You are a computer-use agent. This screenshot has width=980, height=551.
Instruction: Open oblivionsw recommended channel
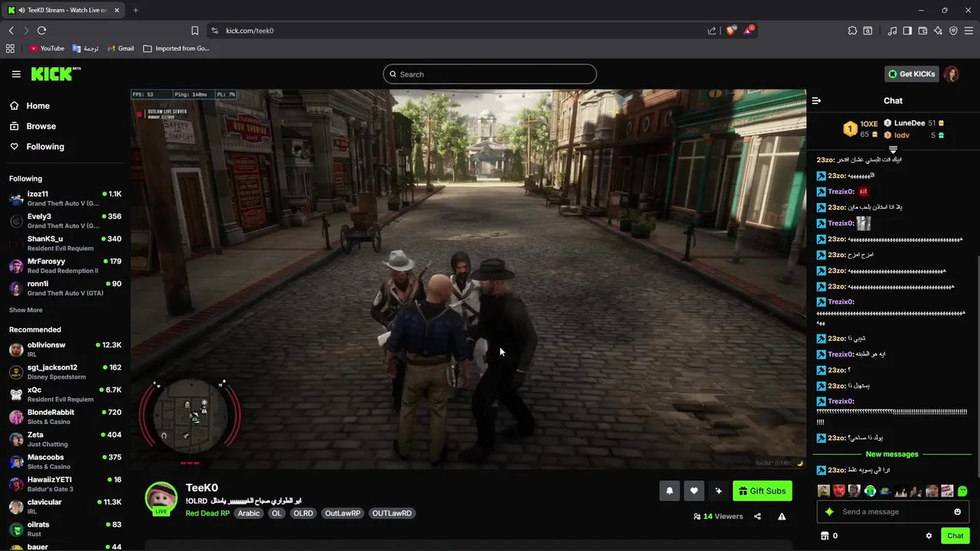coord(65,350)
